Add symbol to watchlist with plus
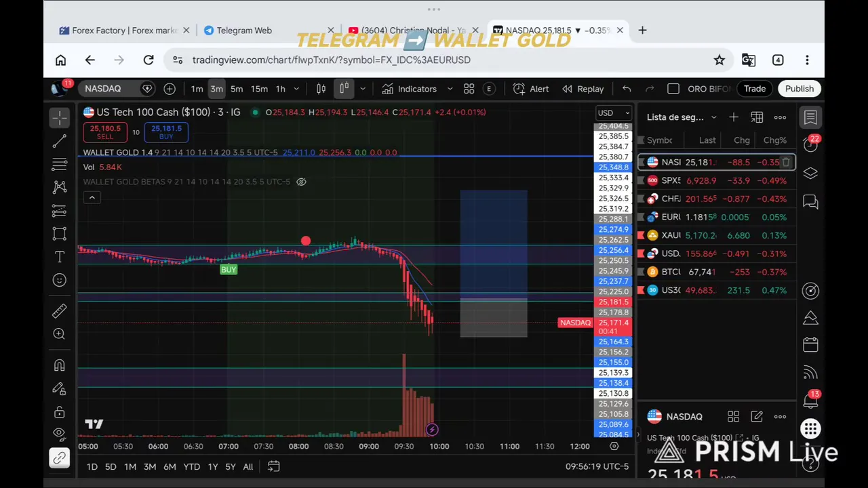 [734, 117]
